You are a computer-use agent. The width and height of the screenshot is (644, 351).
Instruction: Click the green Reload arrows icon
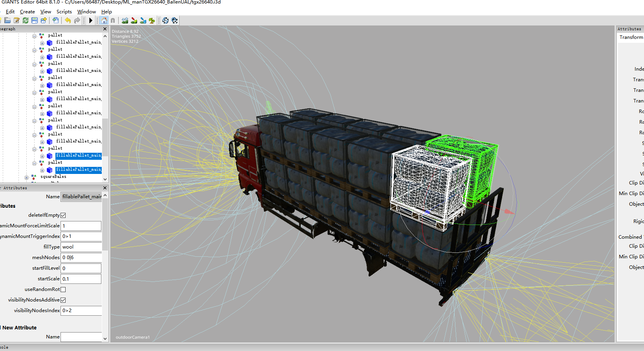(26, 20)
